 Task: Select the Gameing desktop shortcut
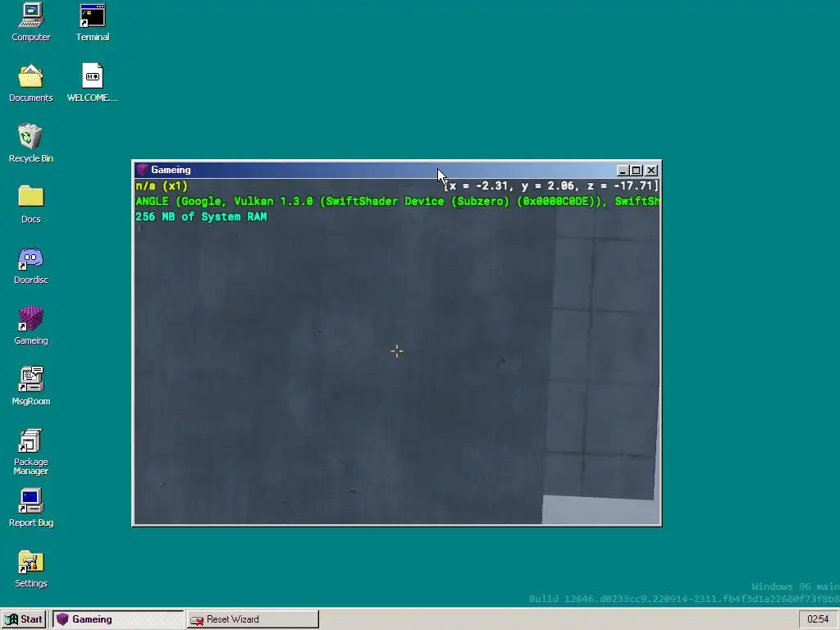(31, 326)
